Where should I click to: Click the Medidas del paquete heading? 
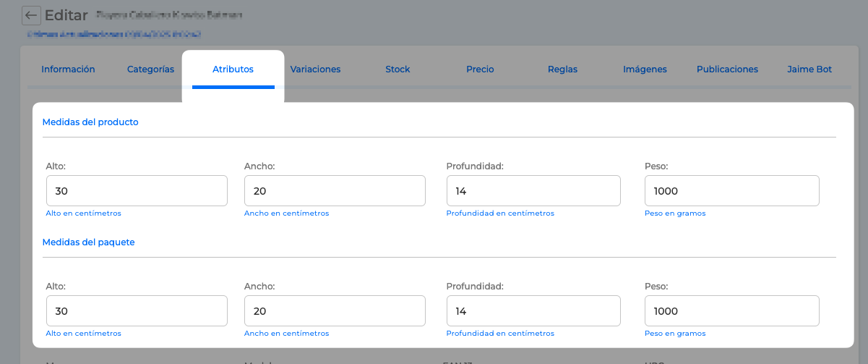88,242
